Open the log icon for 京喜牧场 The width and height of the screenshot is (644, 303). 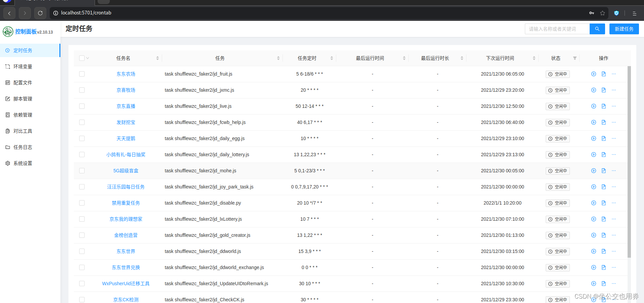tap(603, 90)
